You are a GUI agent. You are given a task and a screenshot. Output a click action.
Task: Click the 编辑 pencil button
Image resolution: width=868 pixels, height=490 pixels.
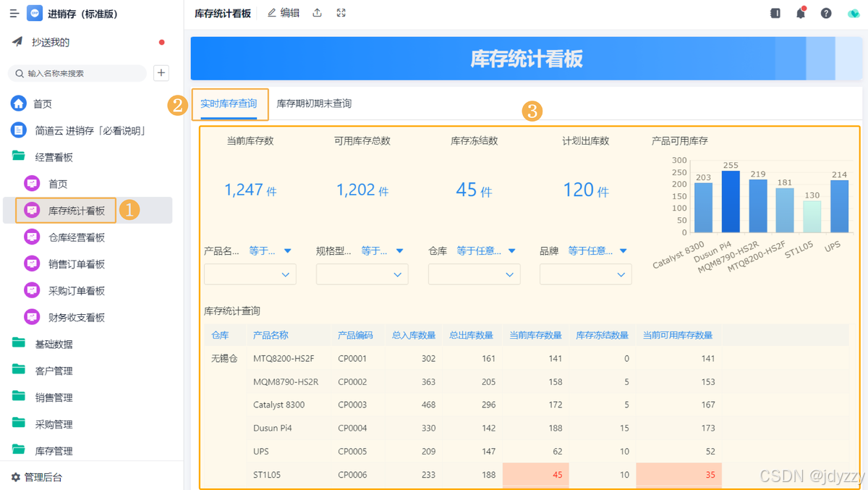(283, 13)
